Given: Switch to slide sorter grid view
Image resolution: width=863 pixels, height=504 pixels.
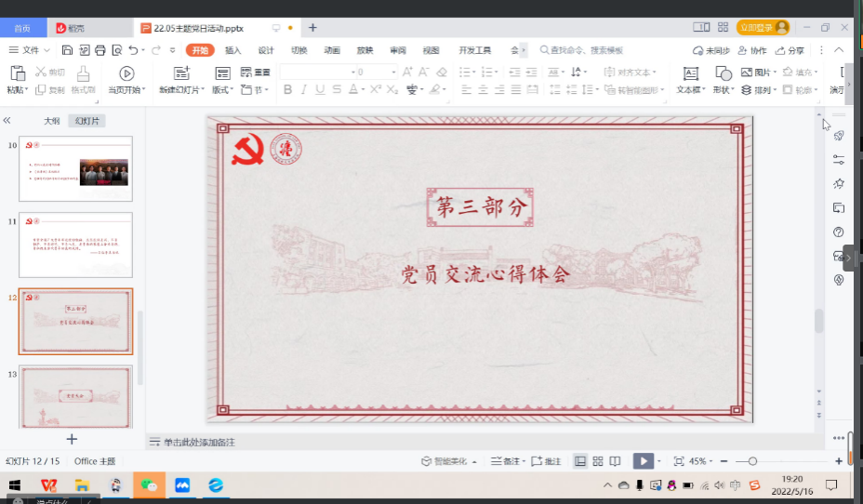Looking at the screenshot, I should point(598,461).
